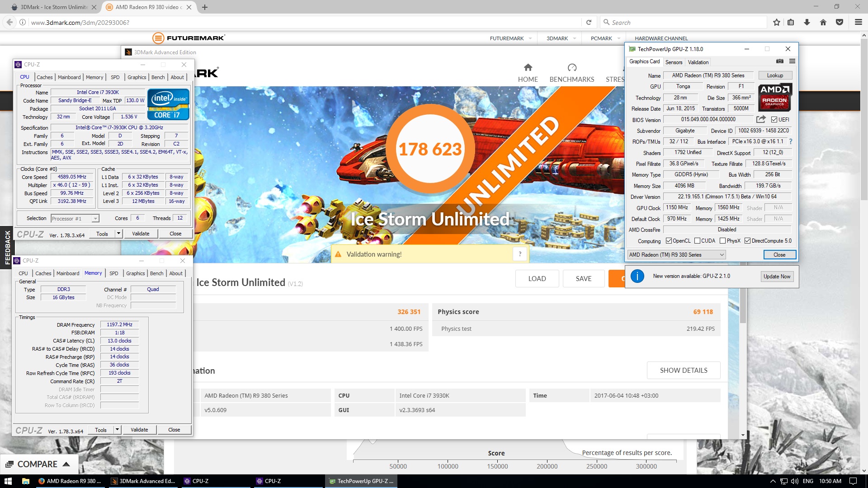Click the Bus Interface question mark
This screenshot has height=488, width=868.
click(x=791, y=141)
